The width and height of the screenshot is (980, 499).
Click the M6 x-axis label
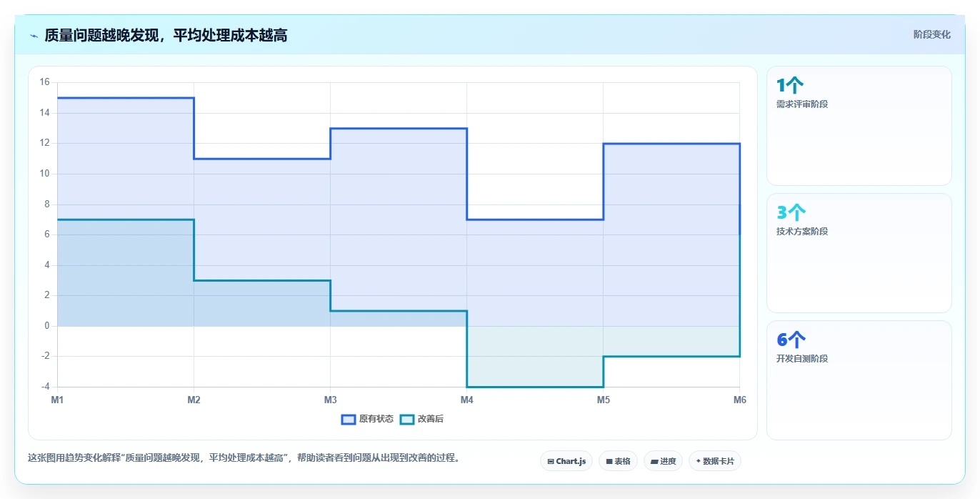point(739,400)
